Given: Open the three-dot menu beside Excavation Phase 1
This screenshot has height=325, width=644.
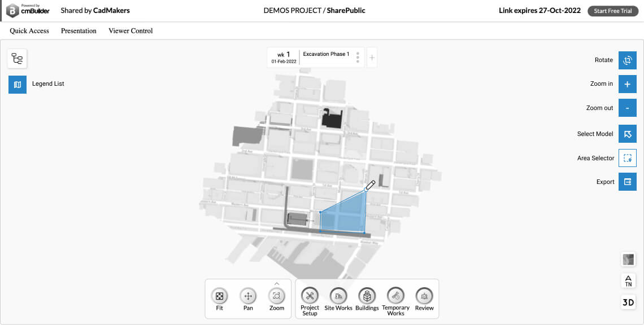Looking at the screenshot, I should point(358,58).
